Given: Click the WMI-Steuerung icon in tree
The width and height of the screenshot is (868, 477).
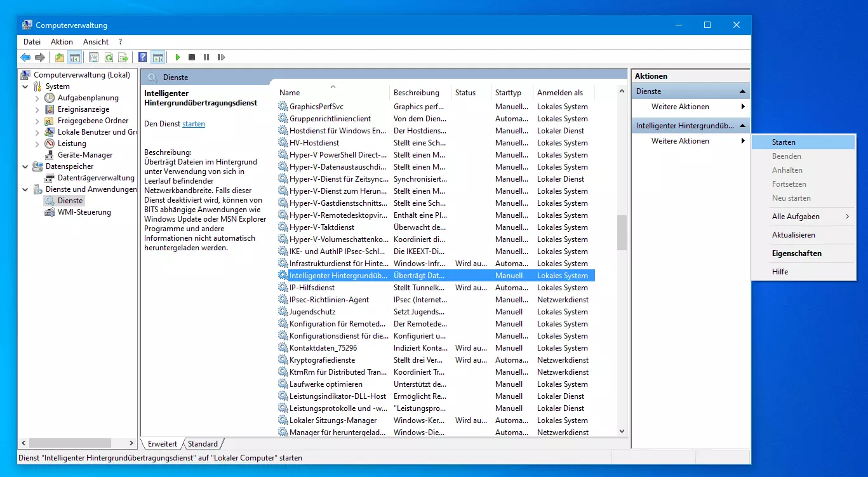Looking at the screenshot, I should 50,212.
